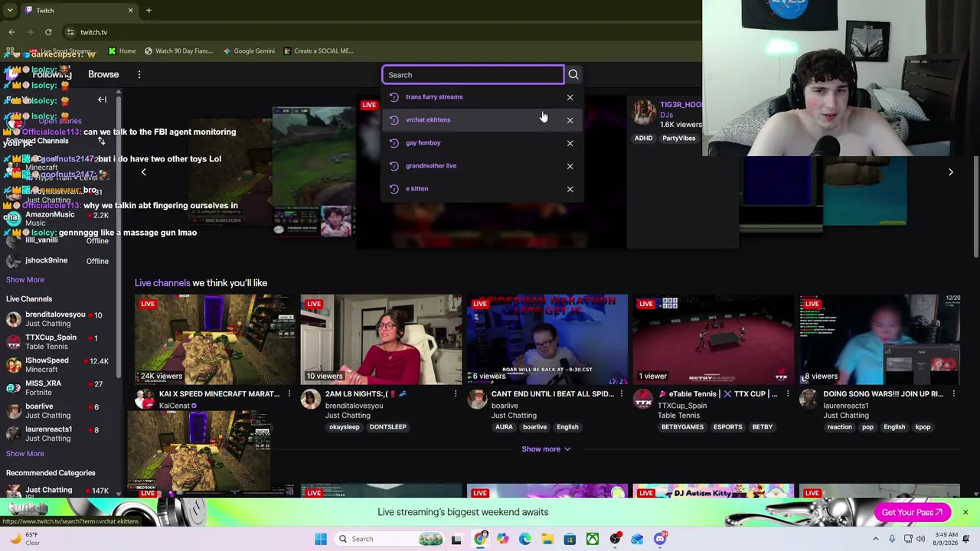Reload the page in browser
980x551 pixels.
click(x=48, y=32)
